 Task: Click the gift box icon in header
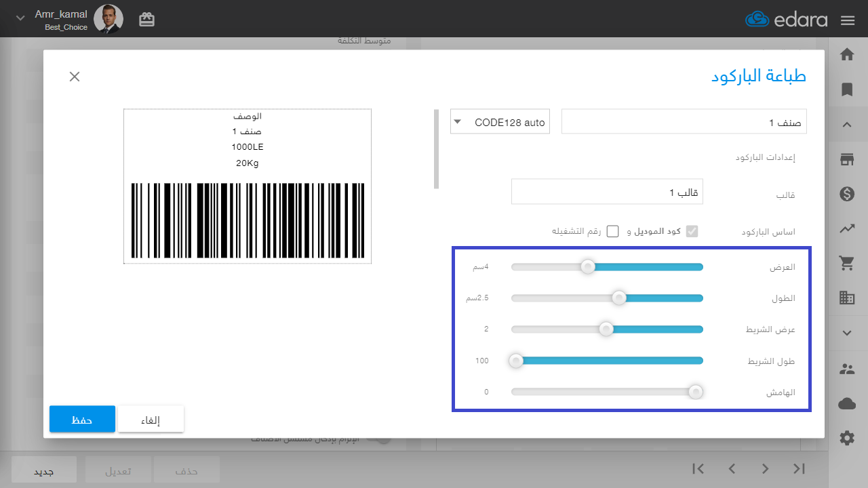click(147, 20)
